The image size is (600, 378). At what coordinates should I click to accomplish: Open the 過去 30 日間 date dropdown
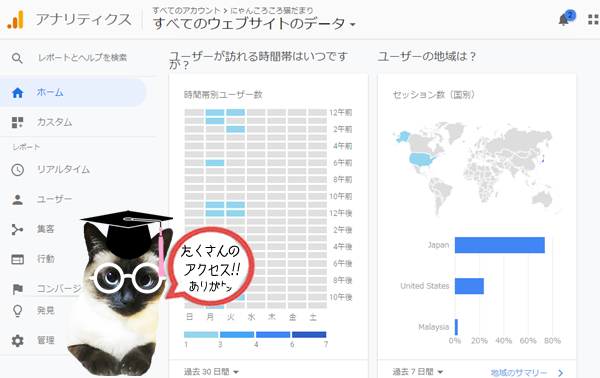[211, 371]
